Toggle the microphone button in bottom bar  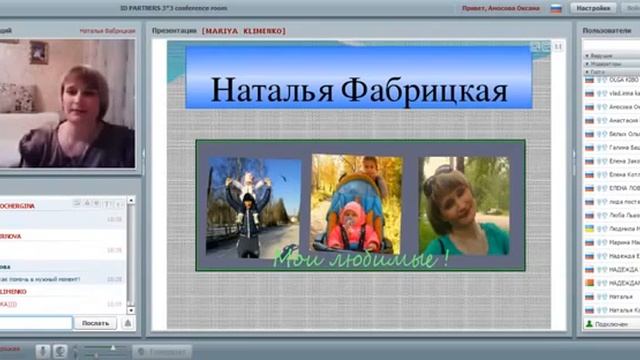pos(42,351)
